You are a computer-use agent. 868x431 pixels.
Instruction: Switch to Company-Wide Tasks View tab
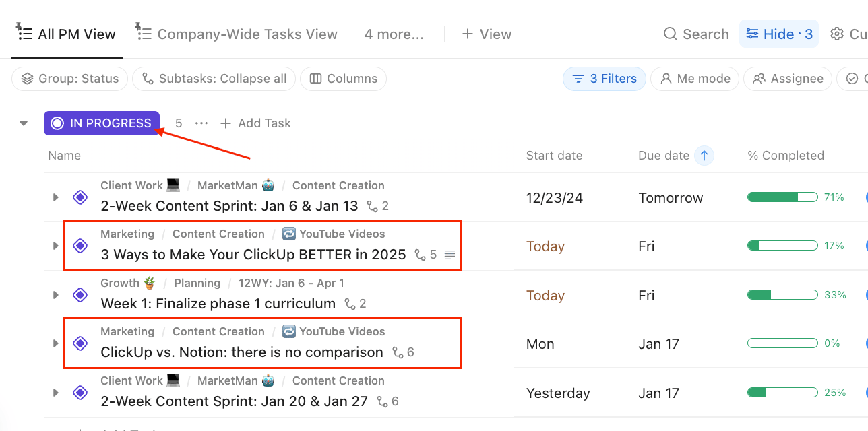[x=237, y=34]
